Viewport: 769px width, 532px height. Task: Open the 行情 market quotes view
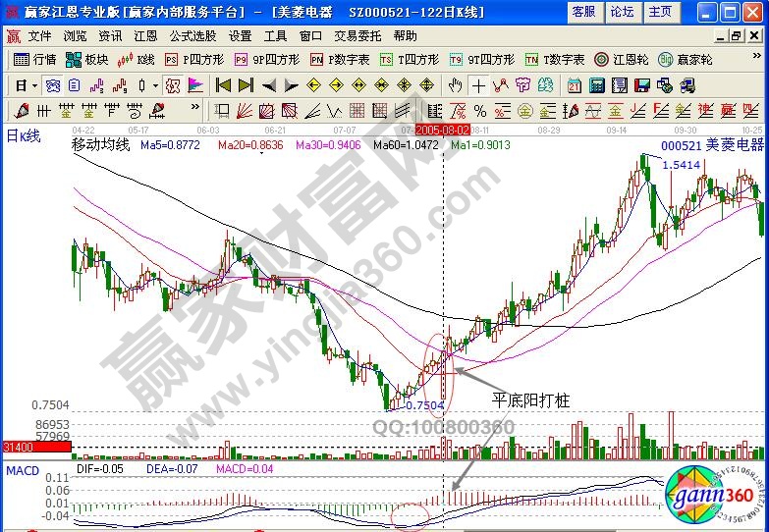click(35, 59)
